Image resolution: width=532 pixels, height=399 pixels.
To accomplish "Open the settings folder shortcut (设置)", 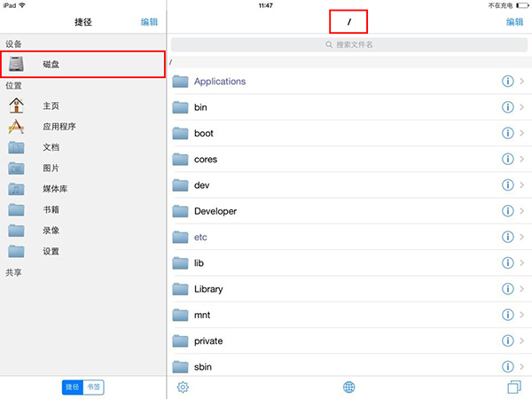I will [x=16, y=251].
